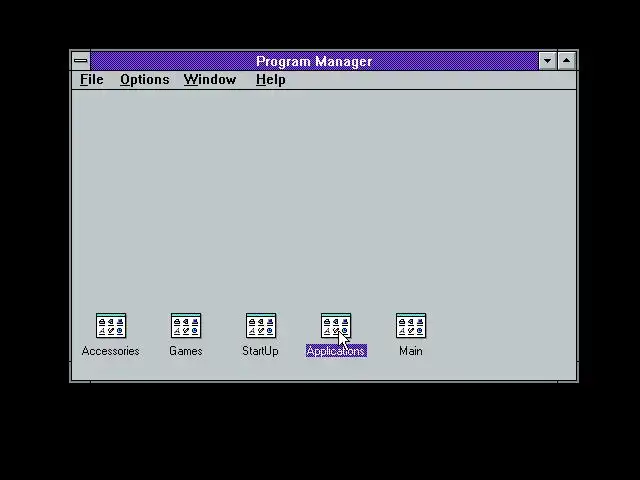Select the Games program group icon
The image size is (640, 480).
coord(186,326)
